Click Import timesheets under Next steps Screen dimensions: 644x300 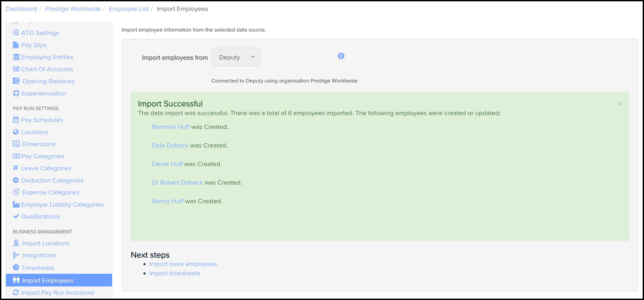coord(174,273)
